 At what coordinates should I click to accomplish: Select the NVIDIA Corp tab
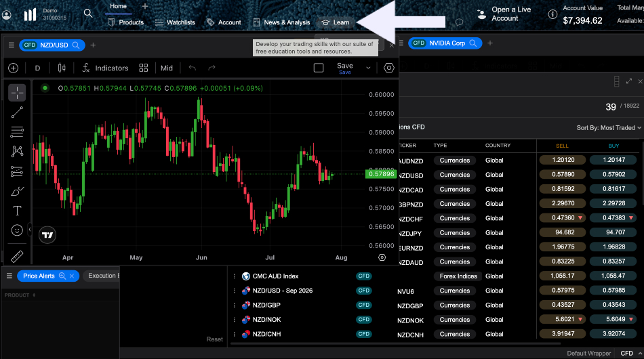click(x=445, y=43)
